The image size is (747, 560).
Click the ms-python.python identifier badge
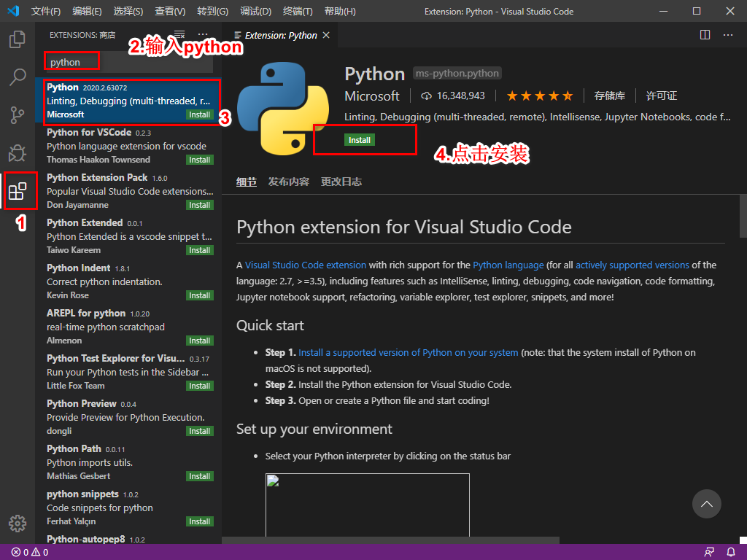[x=457, y=74]
